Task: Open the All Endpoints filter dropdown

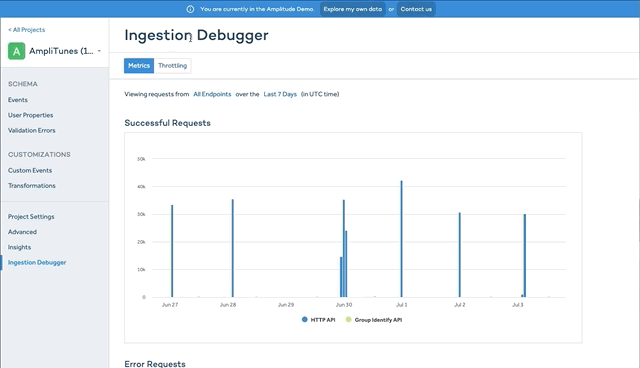Action: 212,94
